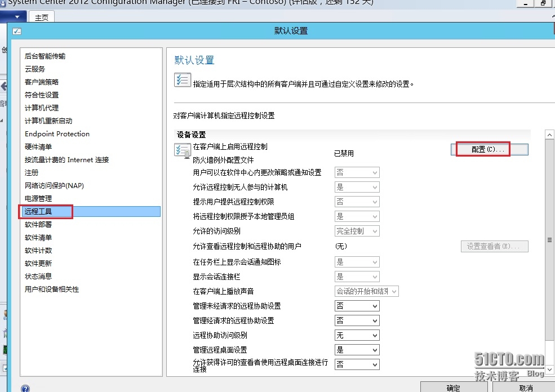Open 允许的访问级别 dropdown
Image resolution: width=555 pixels, height=392 pixels.
pos(357,231)
